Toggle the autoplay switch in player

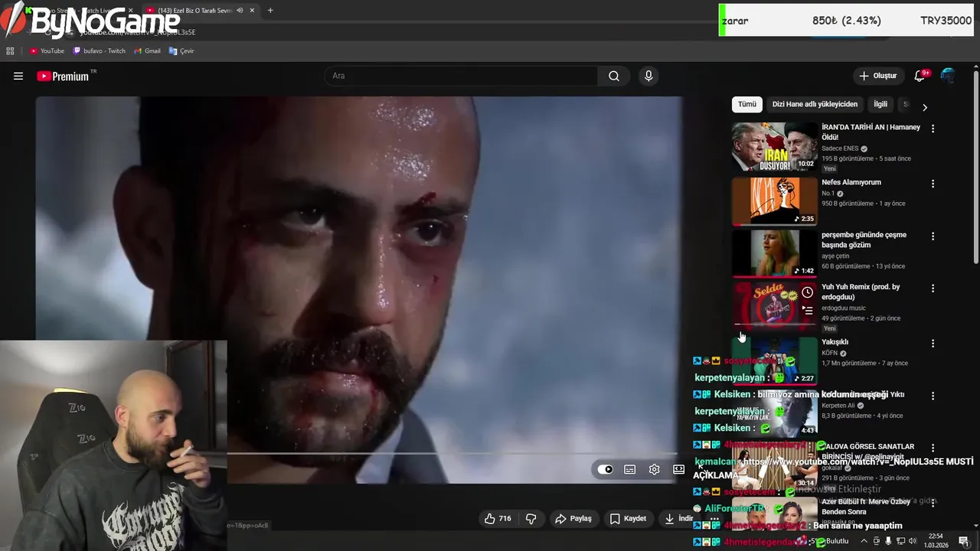[606, 469]
